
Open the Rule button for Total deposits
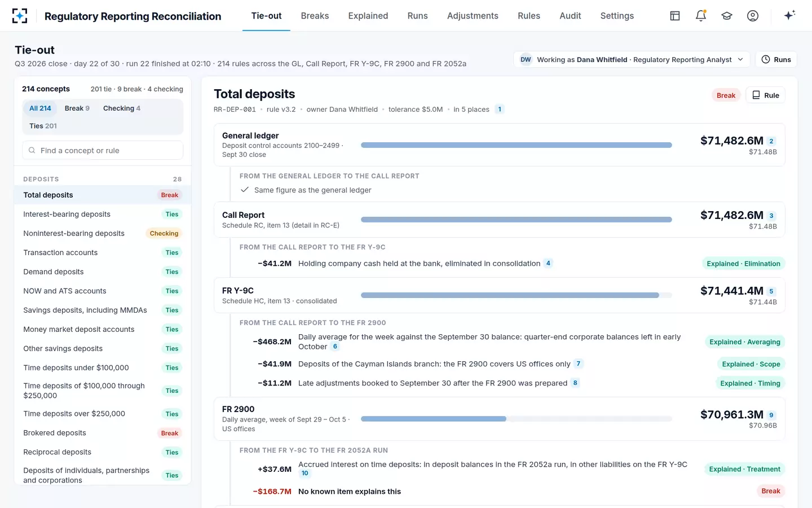[765, 95]
